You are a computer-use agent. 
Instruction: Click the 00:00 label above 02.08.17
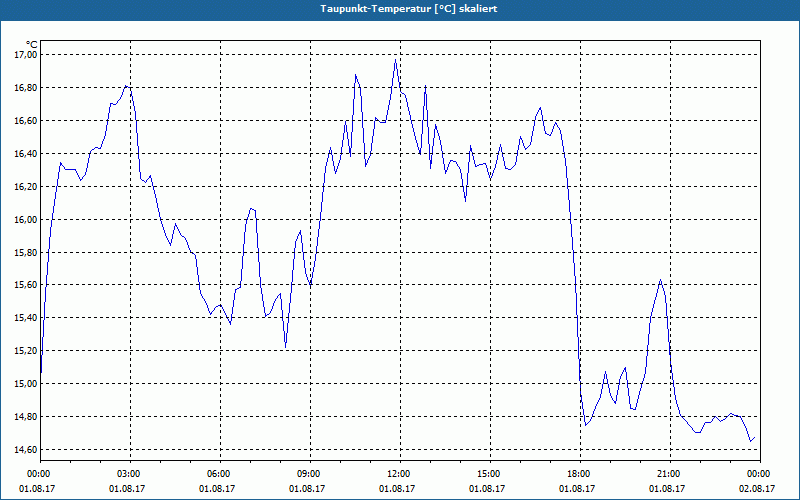click(x=760, y=474)
